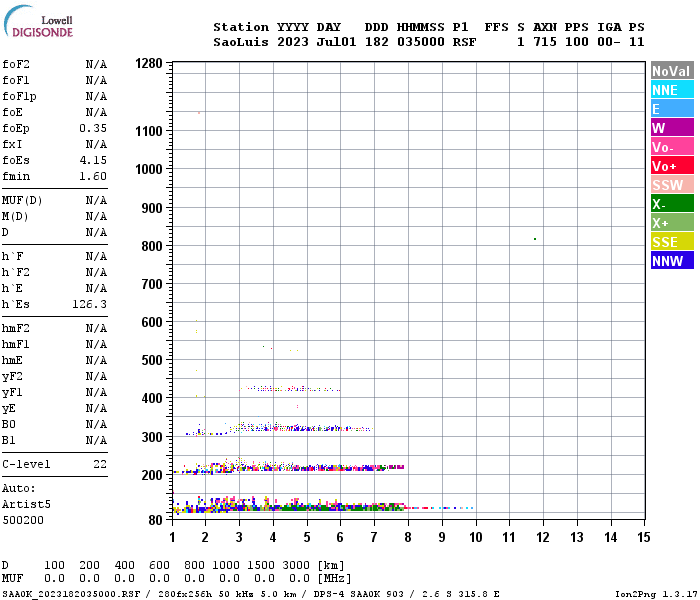The image size is (700, 600).
Task: Select the Vo- pink legend swatch
Action: coord(672,146)
